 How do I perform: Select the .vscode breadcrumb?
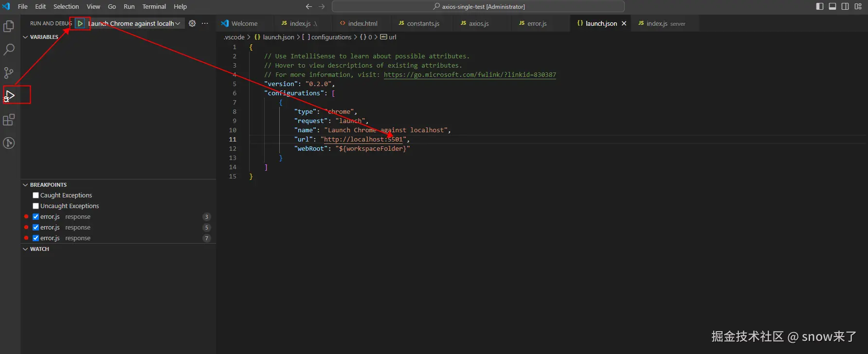[234, 37]
